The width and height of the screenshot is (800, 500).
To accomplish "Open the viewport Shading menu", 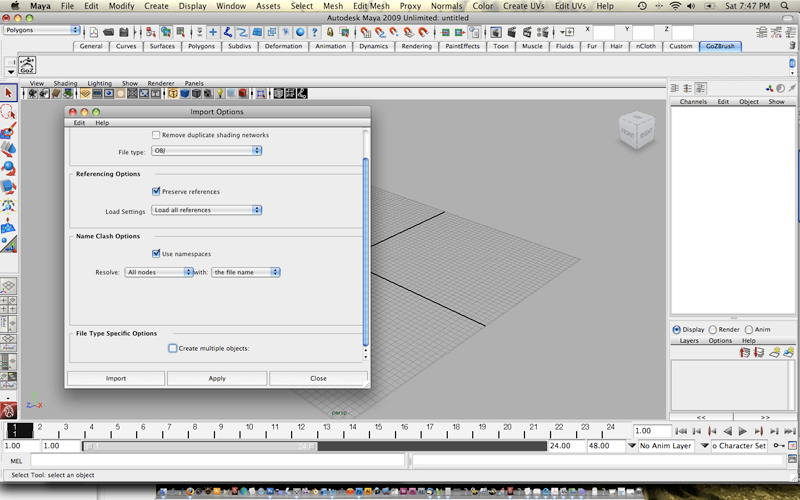I will 65,83.
